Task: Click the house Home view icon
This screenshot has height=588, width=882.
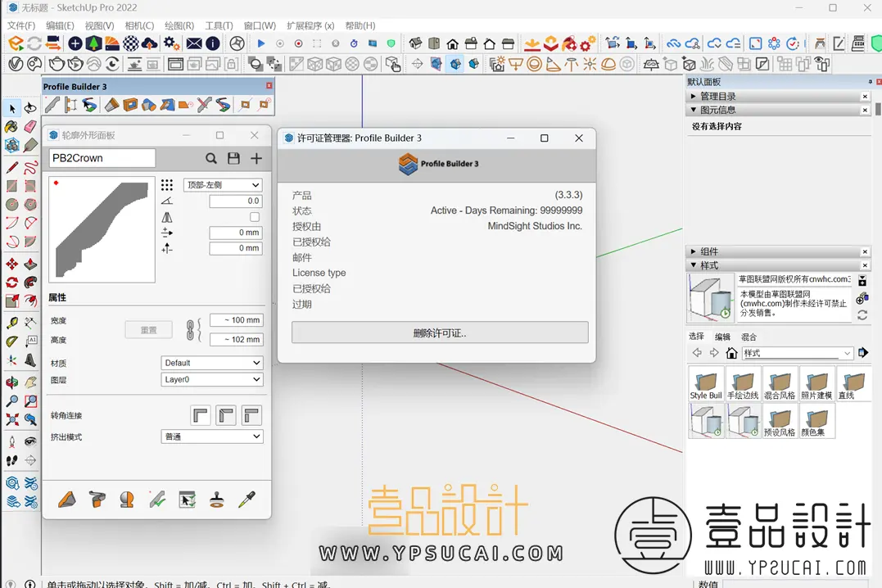Action: 452,43
